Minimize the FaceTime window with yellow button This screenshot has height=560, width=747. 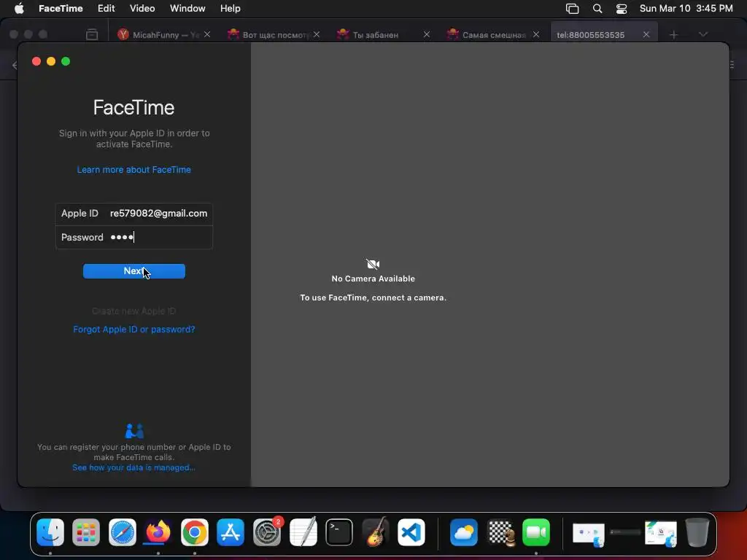click(51, 61)
